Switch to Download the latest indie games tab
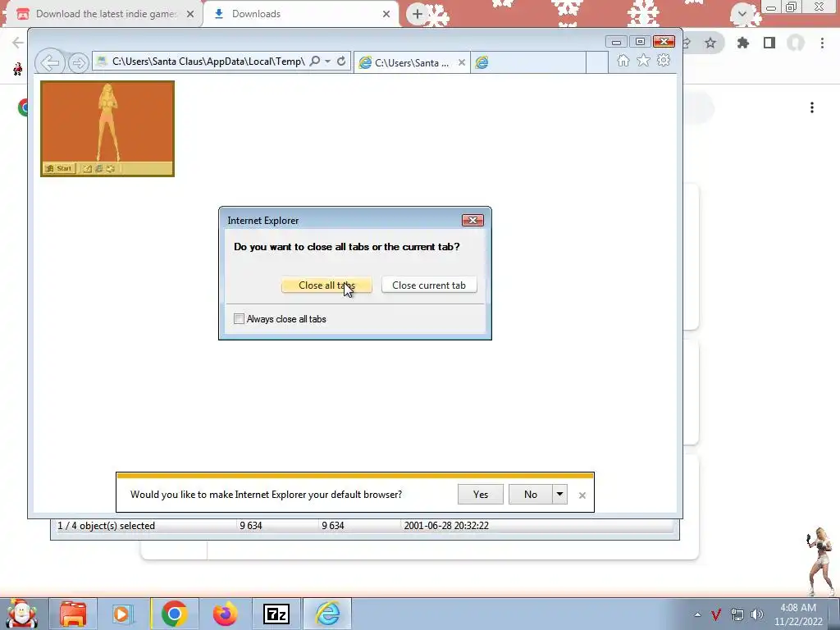 102,14
